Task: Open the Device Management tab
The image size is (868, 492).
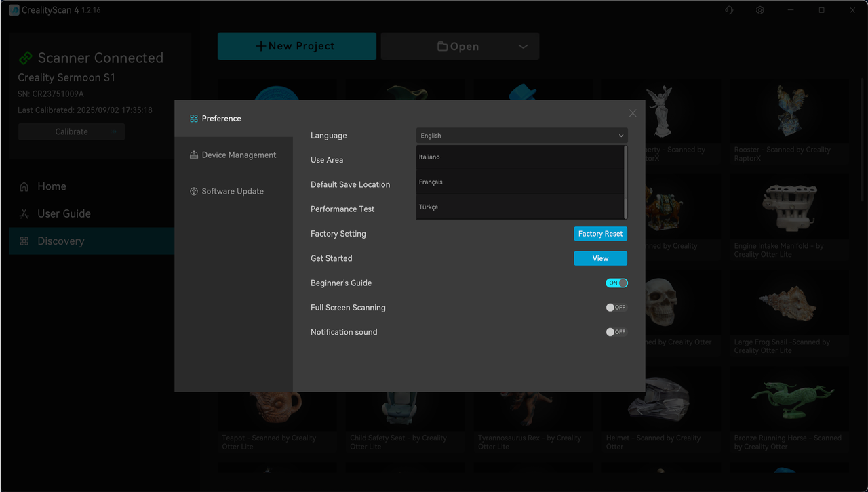Action: pyautogui.click(x=239, y=155)
